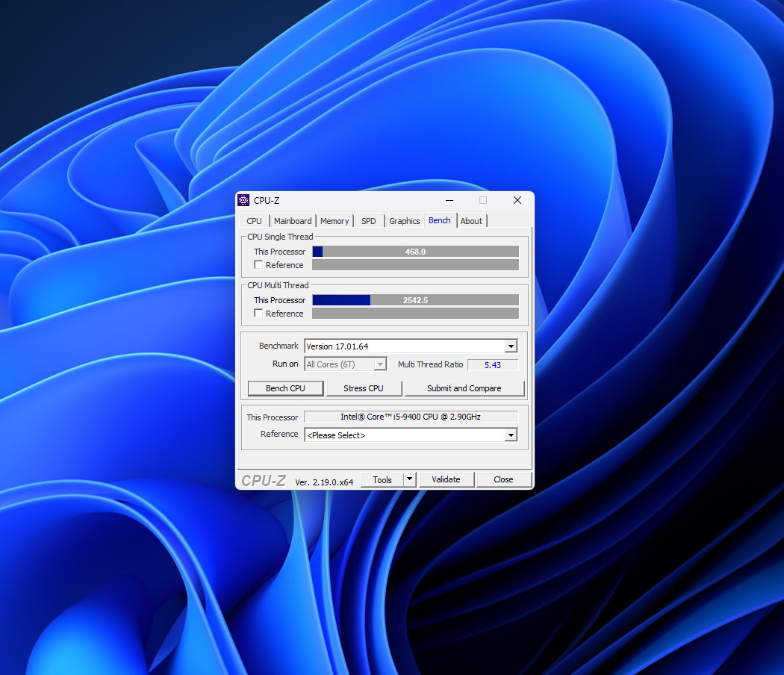Image resolution: width=784 pixels, height=675 pixels.
Task: Expand the Tools dropdown arrow
Action: pos(409,479)
